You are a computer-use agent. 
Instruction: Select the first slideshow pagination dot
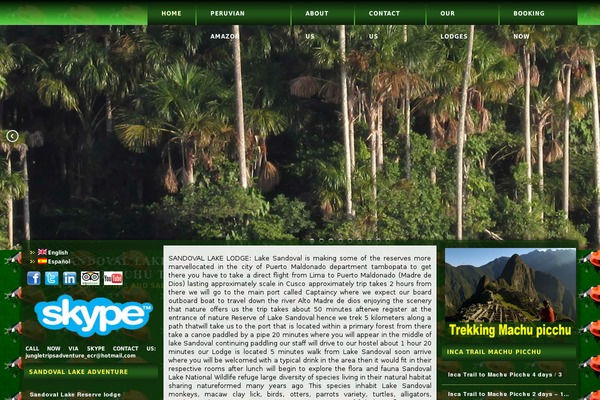tap(312, 241)
